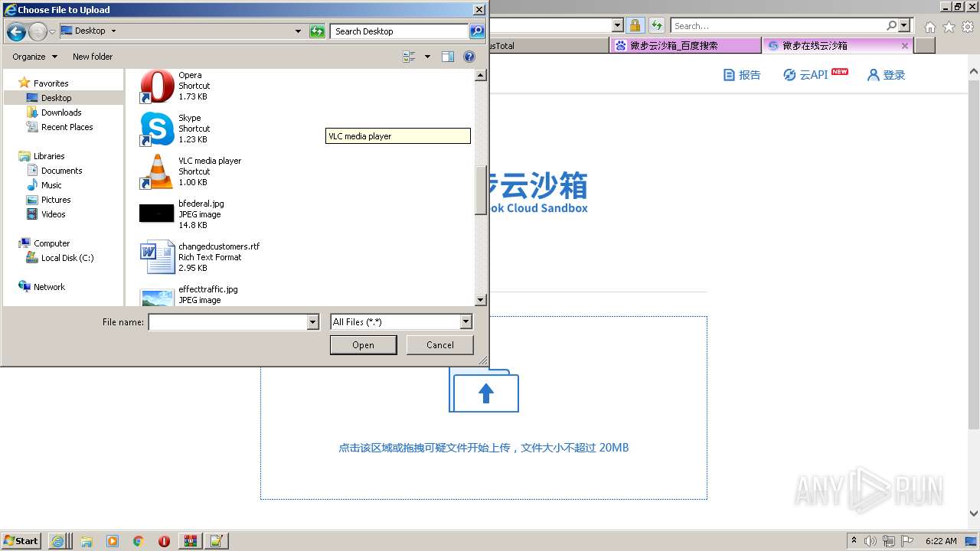This screenshot has height=551, width=980.
Task: Open the Action Center flag icon
Action: point(907,541)
